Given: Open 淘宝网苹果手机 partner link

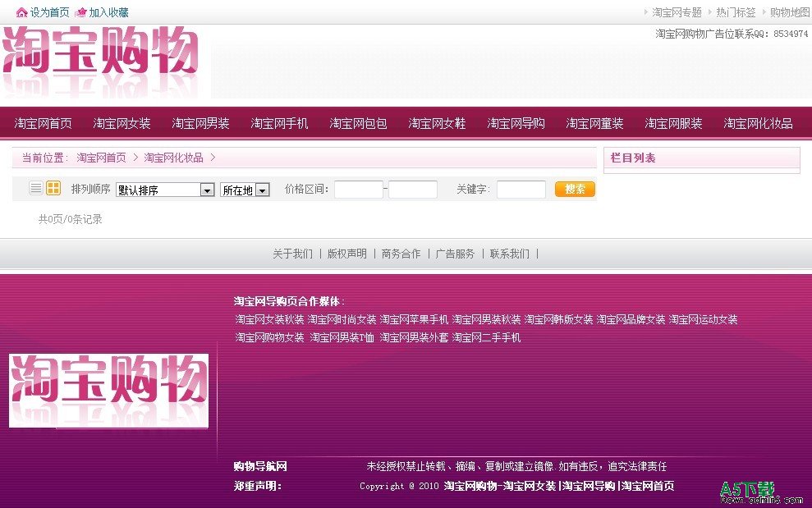Looking at the screenshot, I should pyautogui.click(x=414, y=319).
